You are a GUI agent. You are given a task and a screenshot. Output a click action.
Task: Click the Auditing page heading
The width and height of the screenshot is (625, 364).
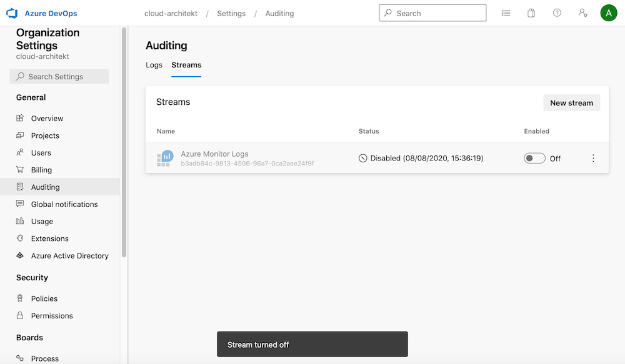pyautogui.click(x=166, y=46)
